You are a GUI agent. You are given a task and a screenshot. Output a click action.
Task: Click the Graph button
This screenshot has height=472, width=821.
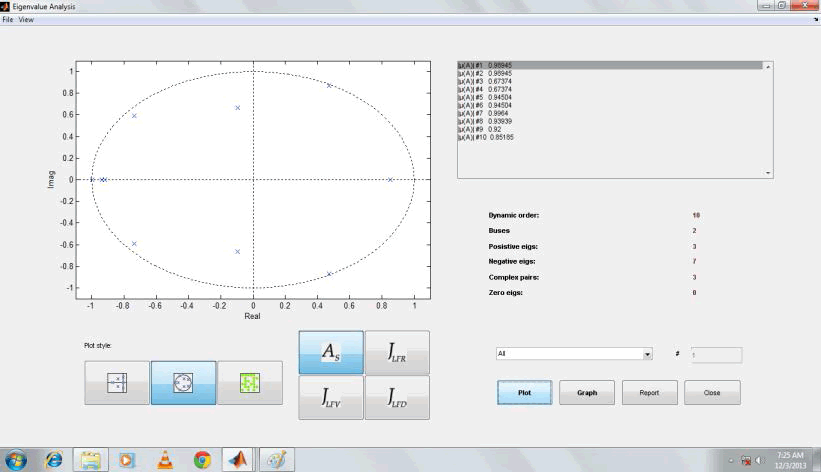587,393
